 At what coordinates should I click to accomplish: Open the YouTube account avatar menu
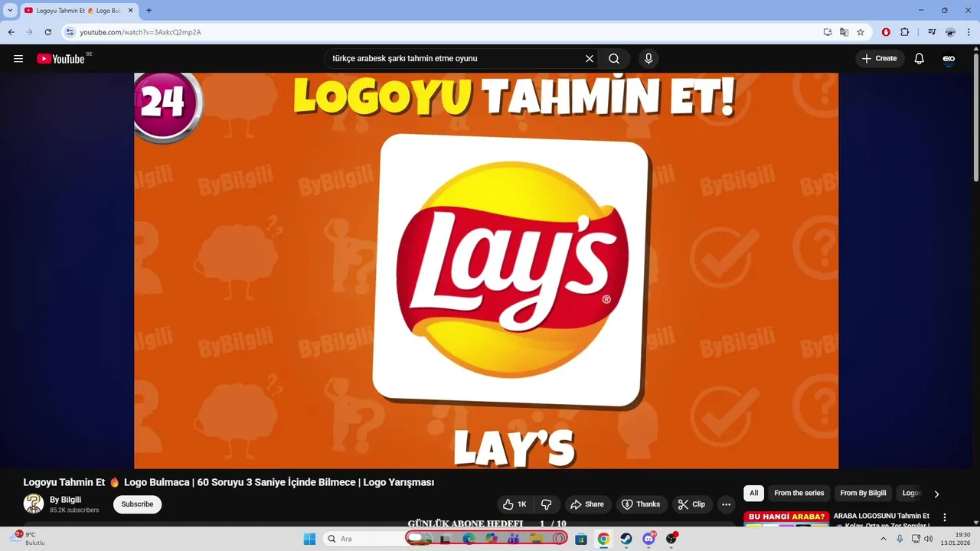pyautogui.click(x=949, y=59)
